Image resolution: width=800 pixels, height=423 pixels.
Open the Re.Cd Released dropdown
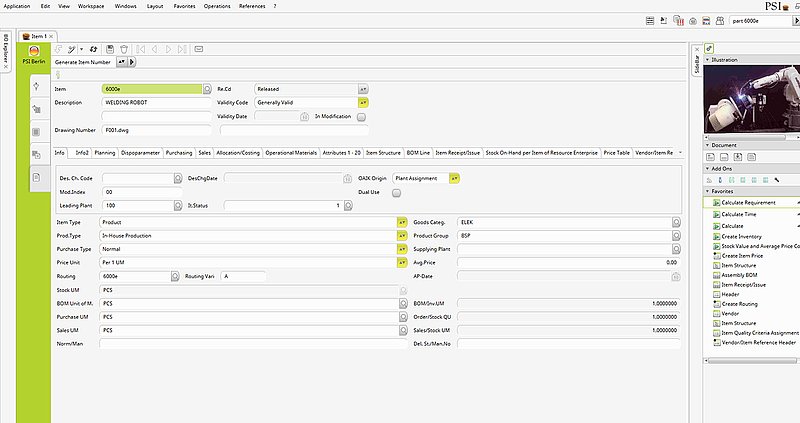click(363, 89)
